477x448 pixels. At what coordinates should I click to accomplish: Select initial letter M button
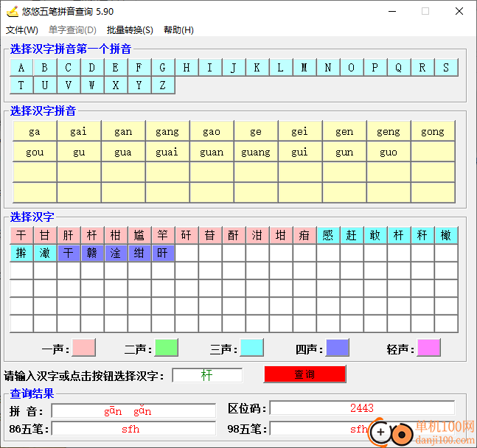(304, 67)
